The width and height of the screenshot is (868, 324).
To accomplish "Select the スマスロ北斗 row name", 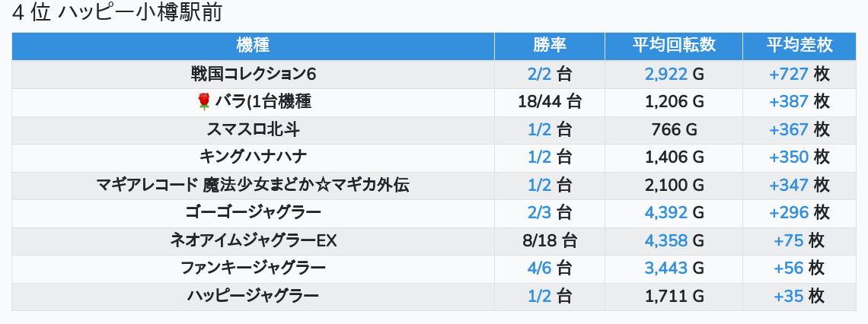I will tap(253, 129).
